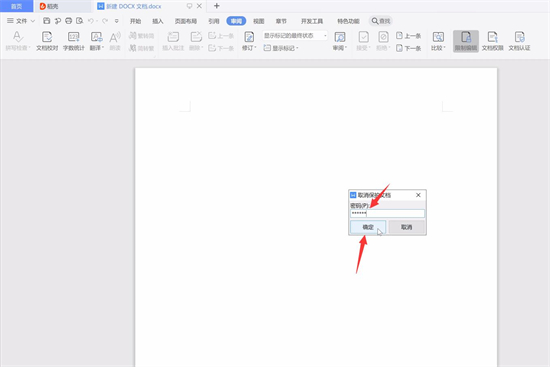Open the 文件 file menu

click(x=21, y=21)
